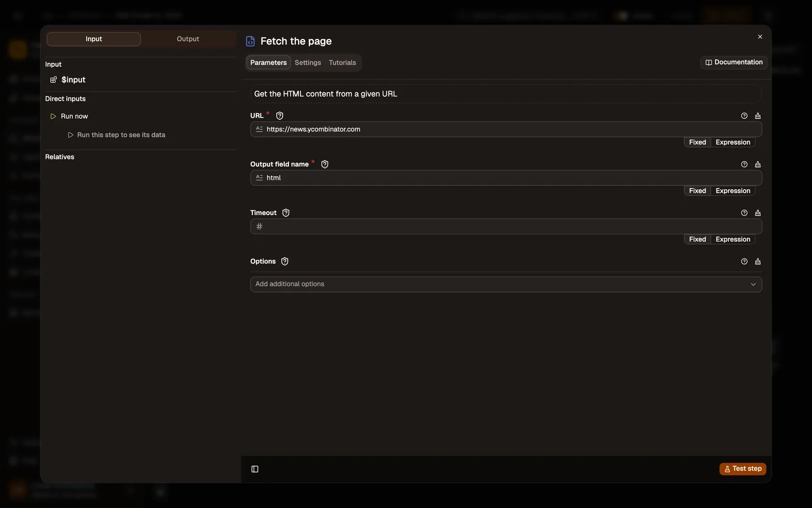Set Output field name mode to Expression
The height and width of the screenshot is (508, 812).
coord(733,191)
